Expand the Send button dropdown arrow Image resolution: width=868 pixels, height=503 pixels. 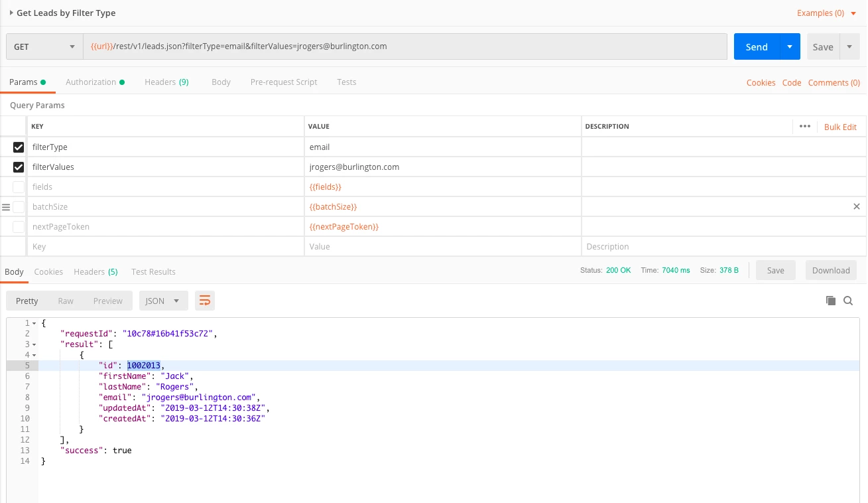point(789,46)
